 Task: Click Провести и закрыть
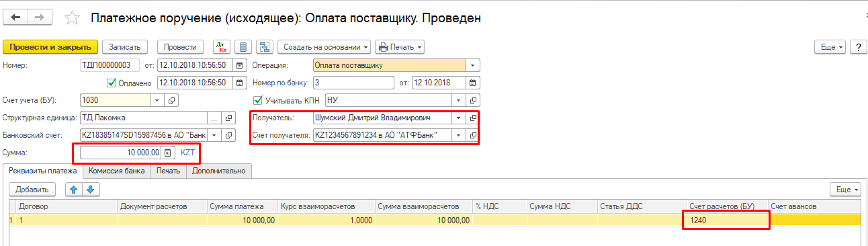pyautogui.click(x=51, y=47)
